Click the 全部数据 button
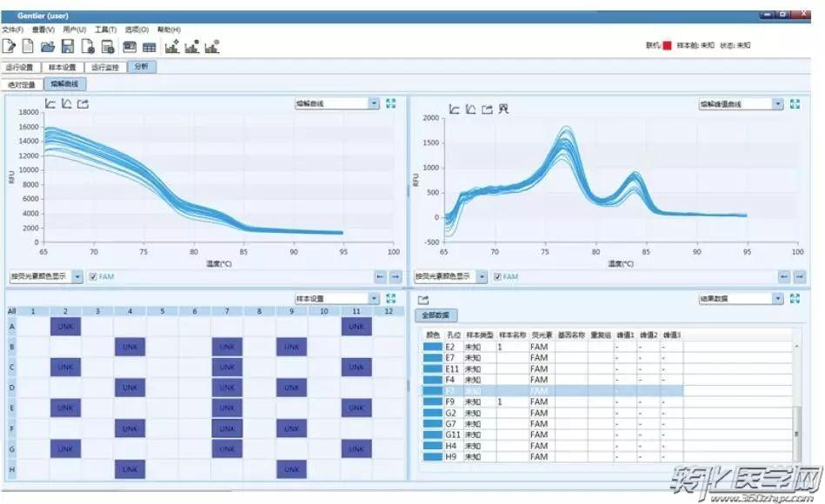 [x=436, y=315]
